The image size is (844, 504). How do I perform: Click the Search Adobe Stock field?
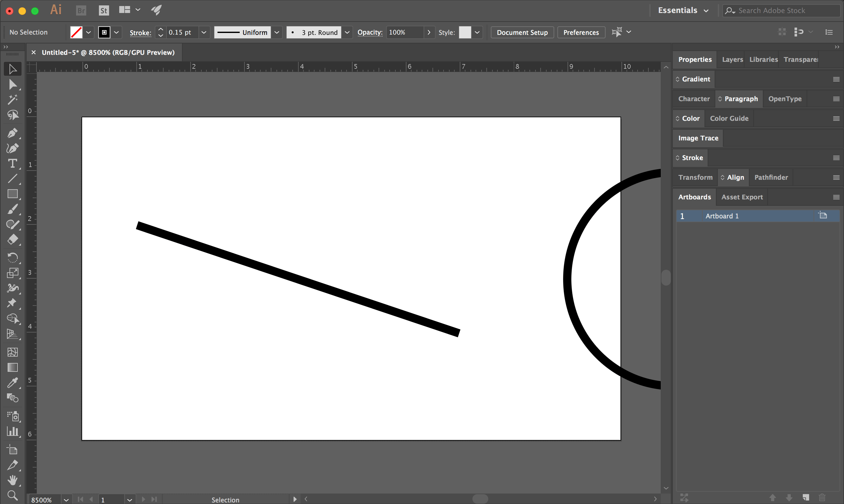tap(781, 10)
